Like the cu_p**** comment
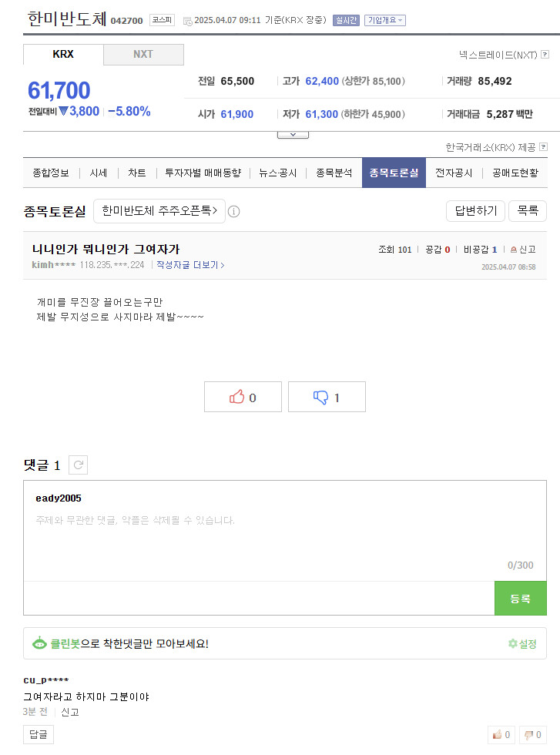 point(501,735)
